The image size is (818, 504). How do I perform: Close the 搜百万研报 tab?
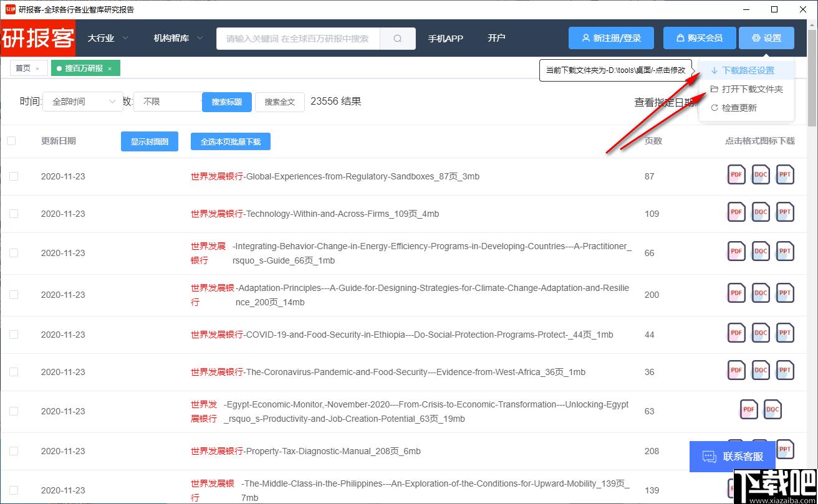[x=110, y=69]
